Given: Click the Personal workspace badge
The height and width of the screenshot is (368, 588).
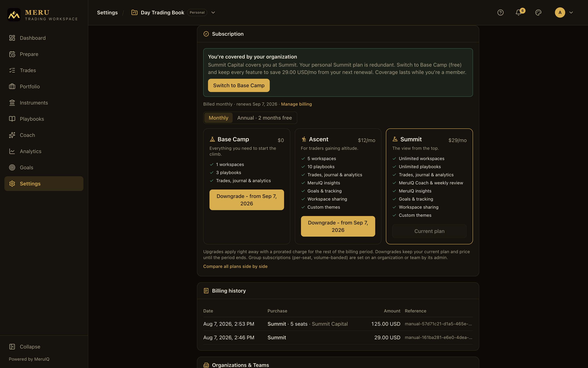Looking at the screenshot, I should pos(197,12).
